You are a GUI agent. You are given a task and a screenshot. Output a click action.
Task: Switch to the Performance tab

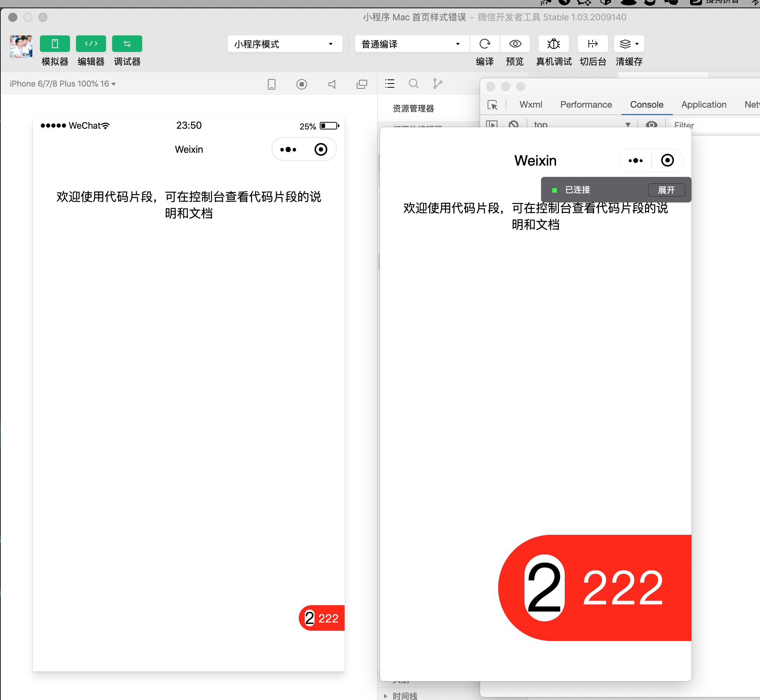coord(585,105)
